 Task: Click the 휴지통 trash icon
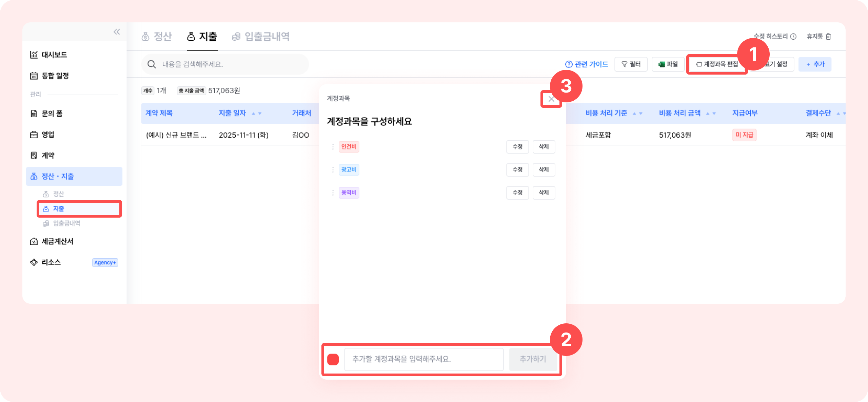[828, 37]
